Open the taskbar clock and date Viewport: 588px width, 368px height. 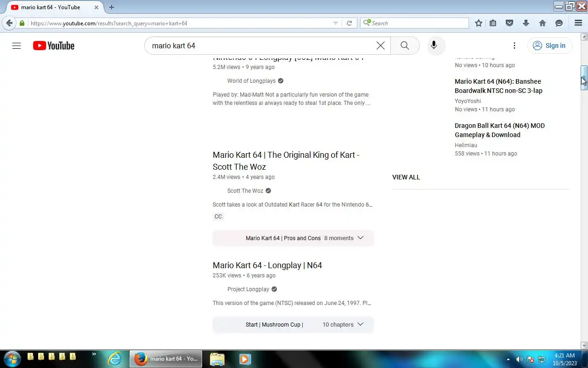click(565, 359)
